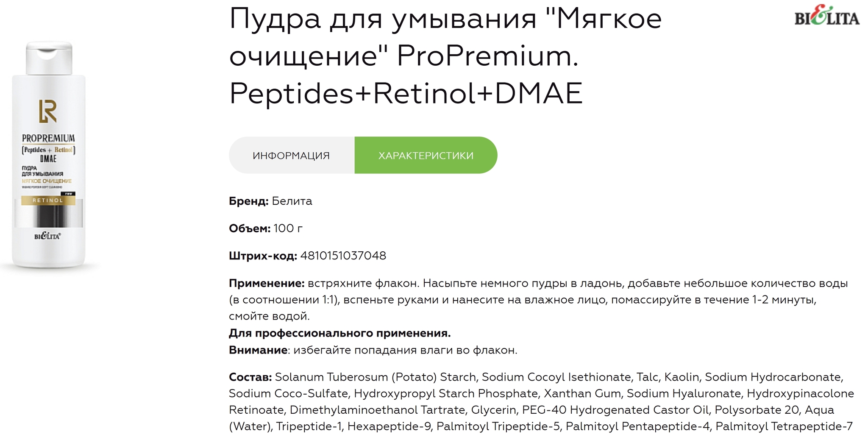Click the Состав bold label
The image size is (868, 440).
pyautogui.click(x=250, y=377)
